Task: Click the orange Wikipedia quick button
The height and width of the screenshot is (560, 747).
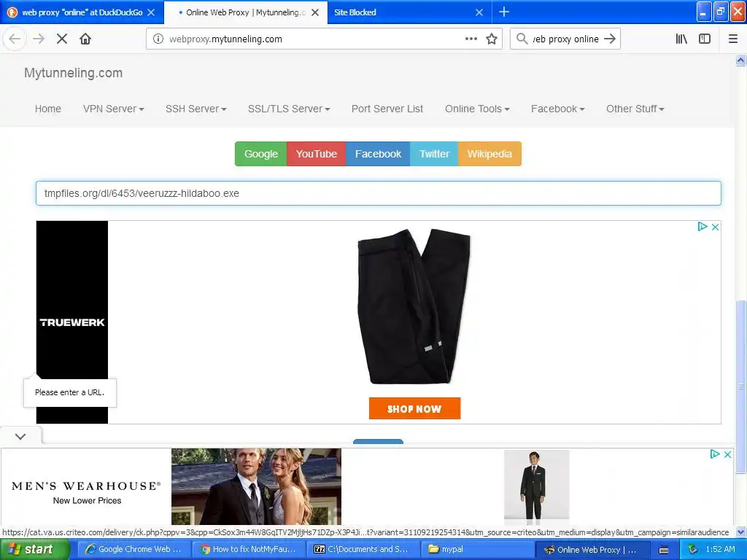Action: pyautogui.click(x=489, y=154)
